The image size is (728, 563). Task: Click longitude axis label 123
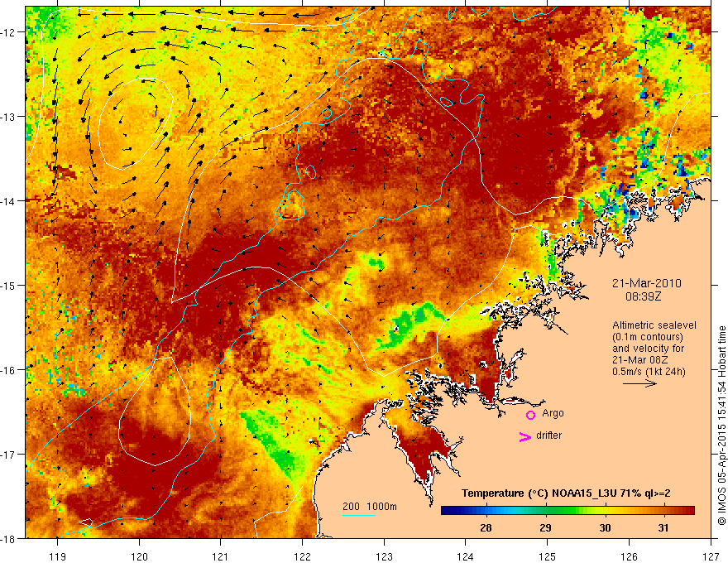(384, 556)
